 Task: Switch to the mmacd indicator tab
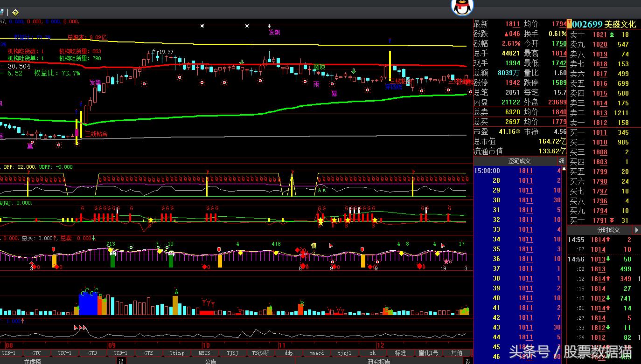pos(316,353)
